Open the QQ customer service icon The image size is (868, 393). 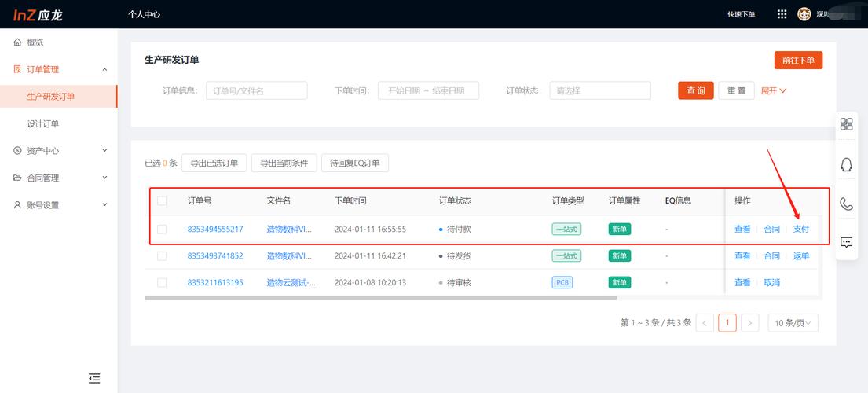(847, 164)
